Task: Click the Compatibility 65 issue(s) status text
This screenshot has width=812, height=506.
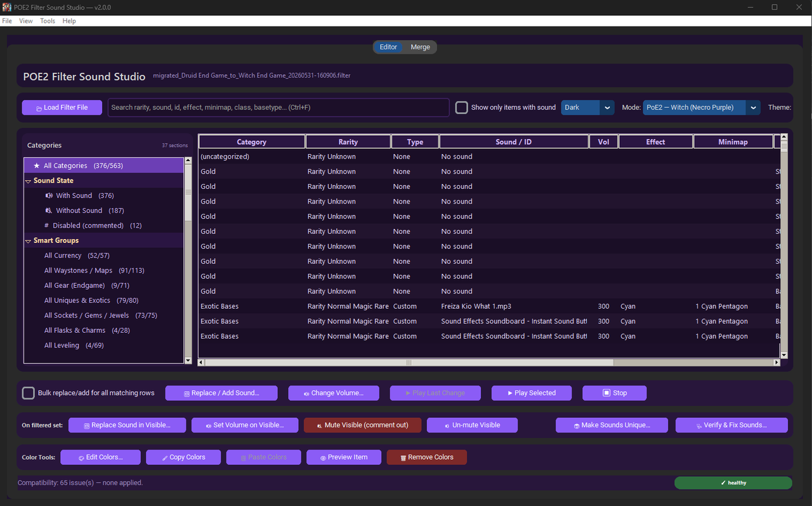Action: [80, 483]
